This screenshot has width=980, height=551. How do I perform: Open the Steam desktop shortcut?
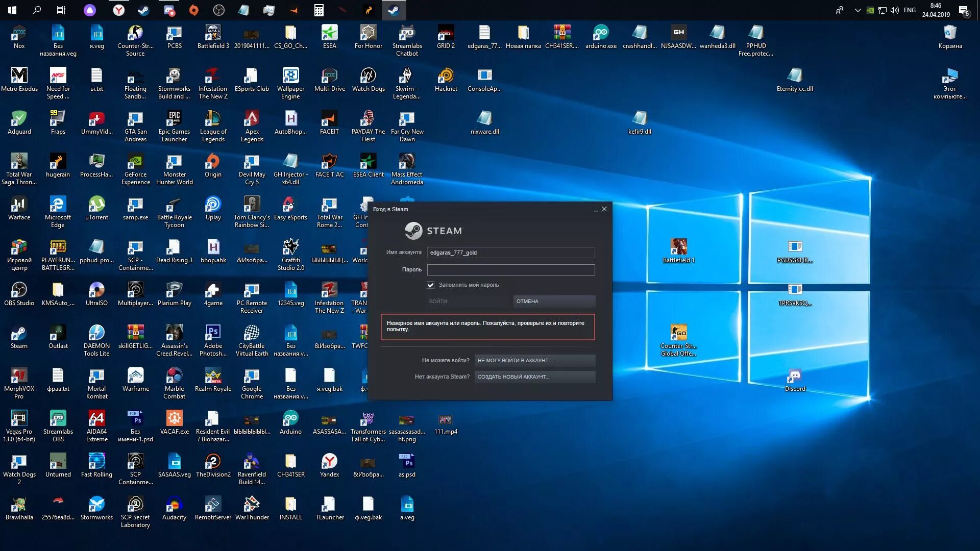(19, 337)
